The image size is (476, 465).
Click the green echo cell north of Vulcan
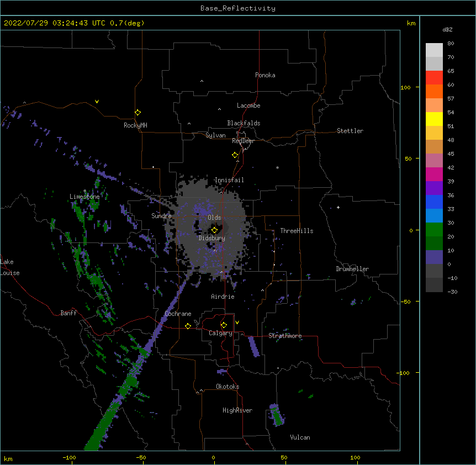pyautogui.click(x=277, y=415)
